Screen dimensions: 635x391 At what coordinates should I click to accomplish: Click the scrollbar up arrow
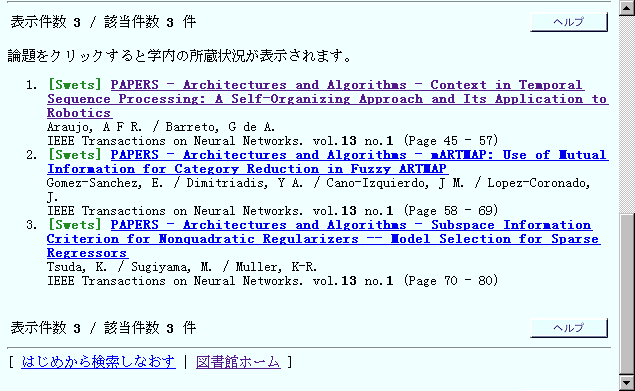(627, 8)
